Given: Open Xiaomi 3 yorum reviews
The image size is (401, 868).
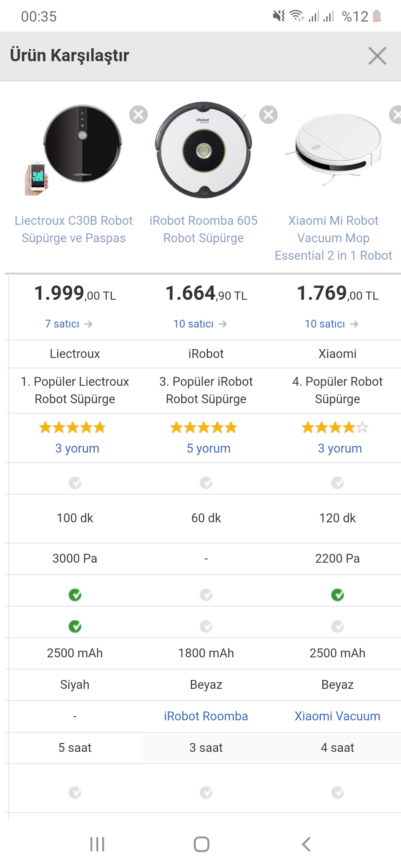Looking at the screenshot, I should [340, 448].
